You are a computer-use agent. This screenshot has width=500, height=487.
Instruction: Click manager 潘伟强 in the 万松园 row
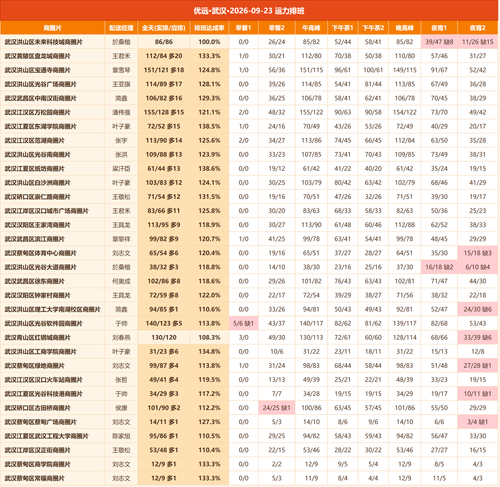click(x=121, y=112)
